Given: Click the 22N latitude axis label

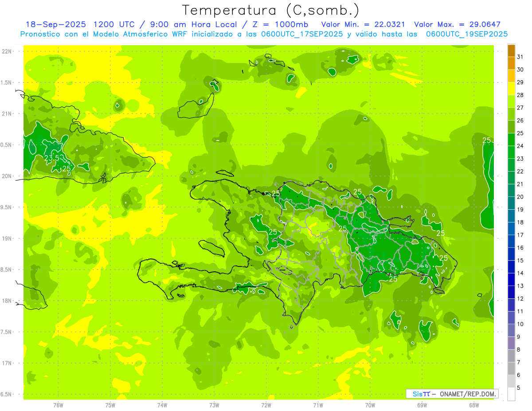Looking at the screenshot, I should (7, 51).
